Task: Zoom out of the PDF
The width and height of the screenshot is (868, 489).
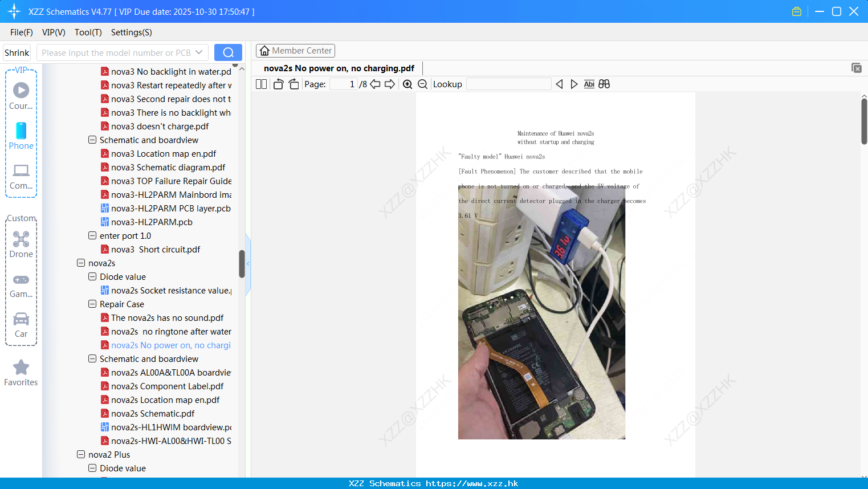Action: pyautogui.click(x=422, y=84)
